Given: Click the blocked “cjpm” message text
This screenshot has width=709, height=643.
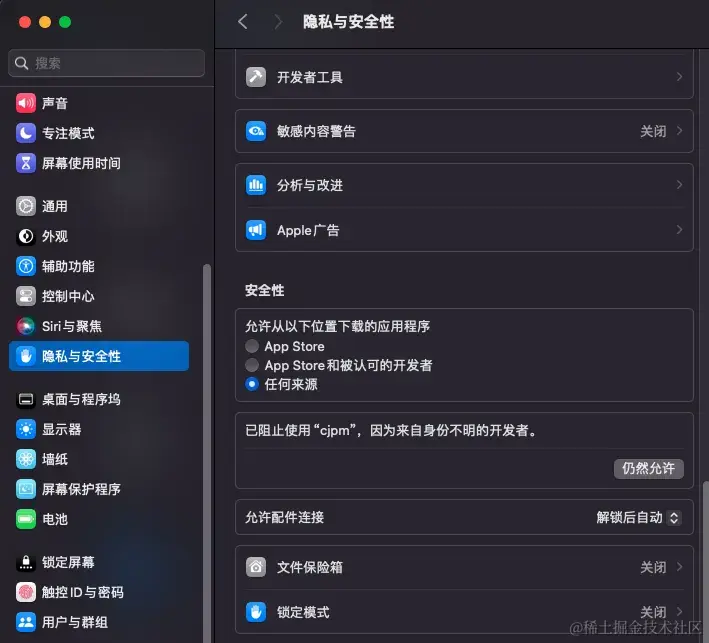Looking at the screenshot, I should [x=391, y=430].
